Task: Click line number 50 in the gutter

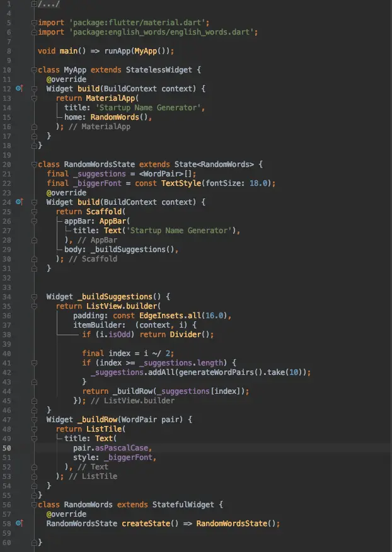Action: tap(7, 448)
